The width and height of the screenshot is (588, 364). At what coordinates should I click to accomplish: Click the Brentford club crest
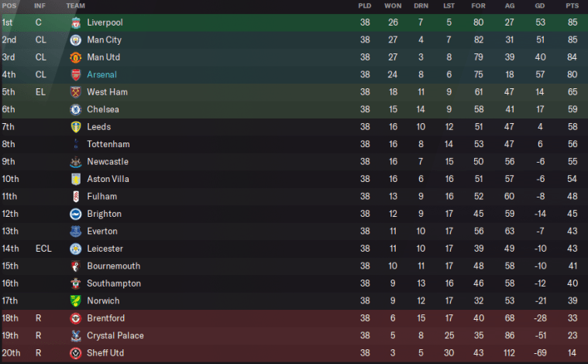tap(75, 318)
